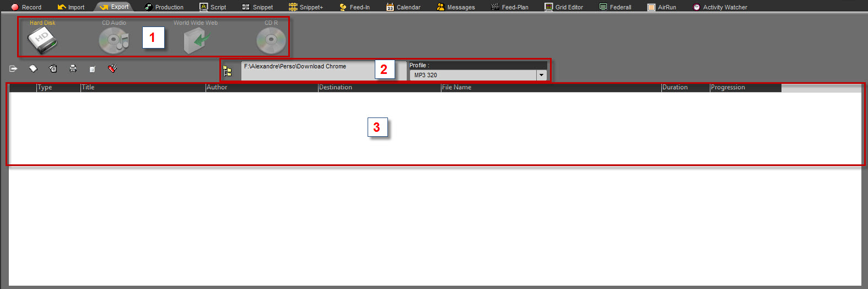
Task: Click the printer icon in the toolbar
Action: [73, 69]
